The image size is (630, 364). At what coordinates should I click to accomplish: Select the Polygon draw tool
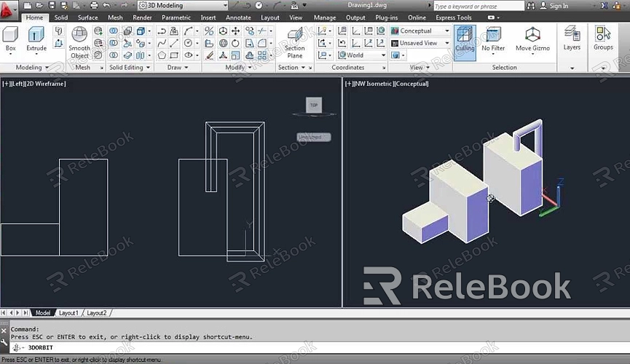click(x=162, y=55)
